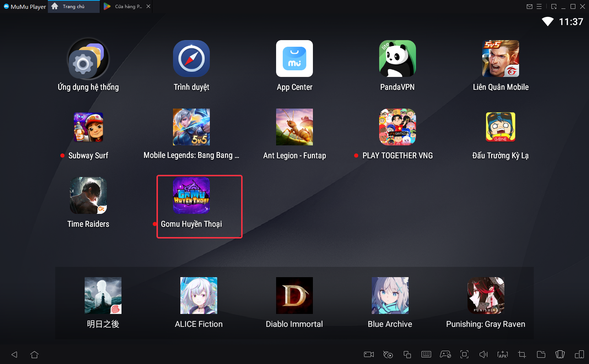
Task: Click the screenshot crop icon
Action: [522, 354]
